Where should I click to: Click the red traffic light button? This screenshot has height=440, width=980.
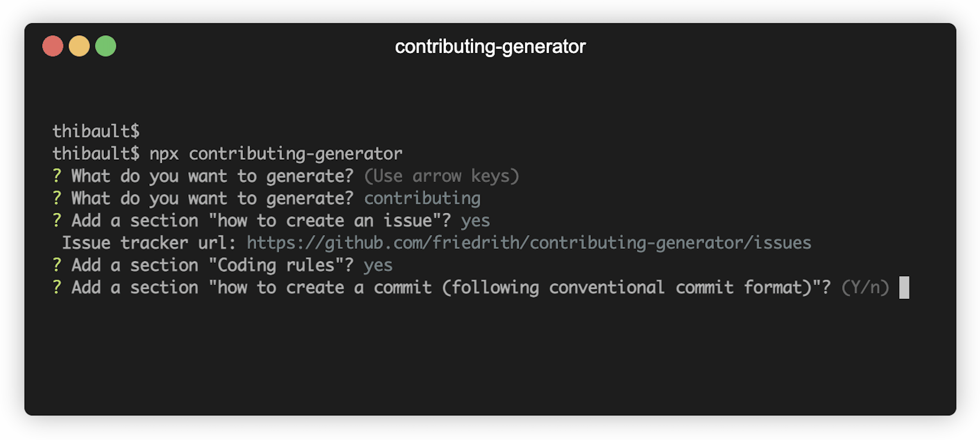coord(53,46)
